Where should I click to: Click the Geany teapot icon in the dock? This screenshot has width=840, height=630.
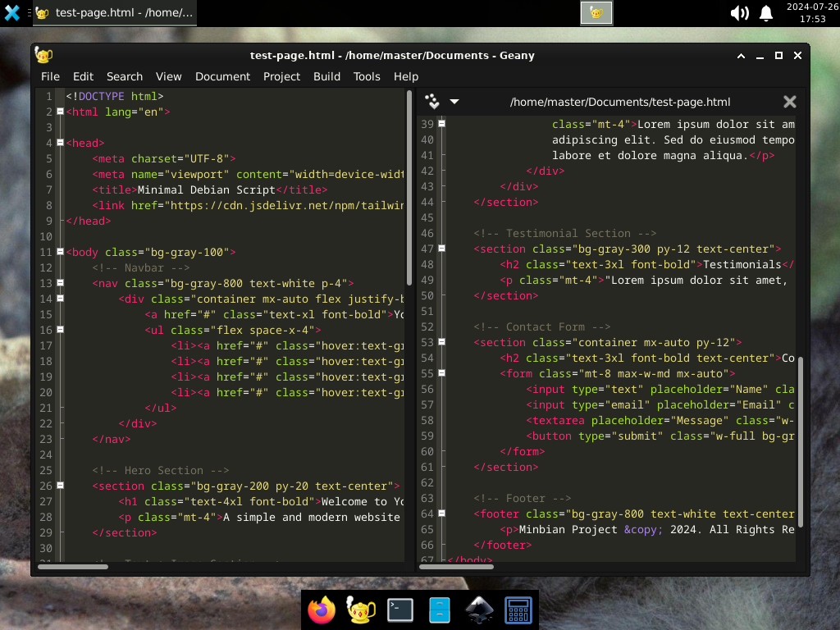tap(360, 609)
